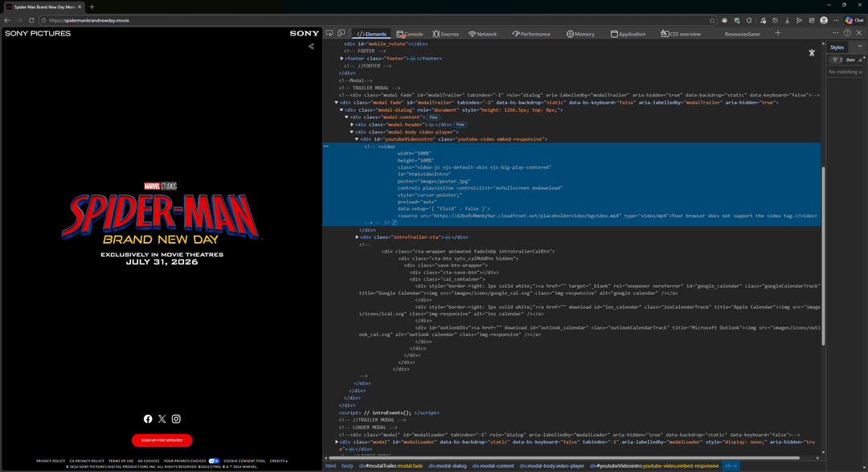Click the accessibility figure icon in Elements panel
Viewport: 868px width, 472px height.
[812, 52]
